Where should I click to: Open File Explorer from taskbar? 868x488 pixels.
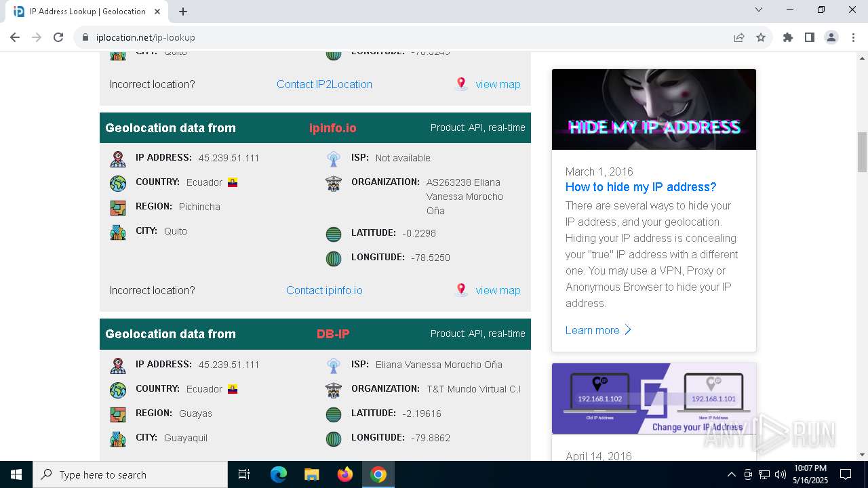point(312,474)
